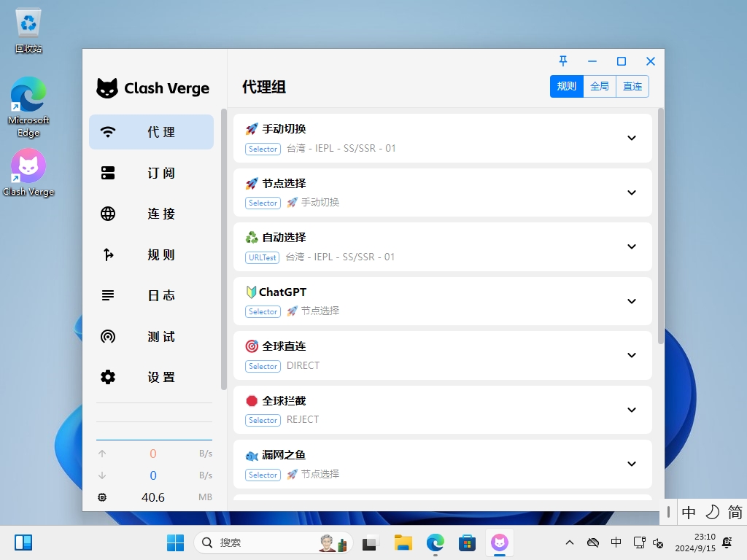This screenshot has height=560, width=747.
Task: Switch proxy mode to 直连 (Direct)
Action: (632, 86)
